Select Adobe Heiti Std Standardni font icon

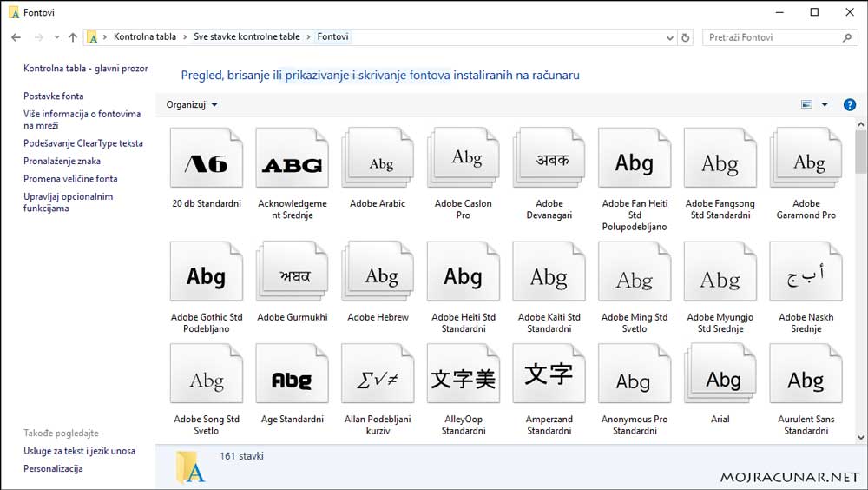(x=464, y=272)
